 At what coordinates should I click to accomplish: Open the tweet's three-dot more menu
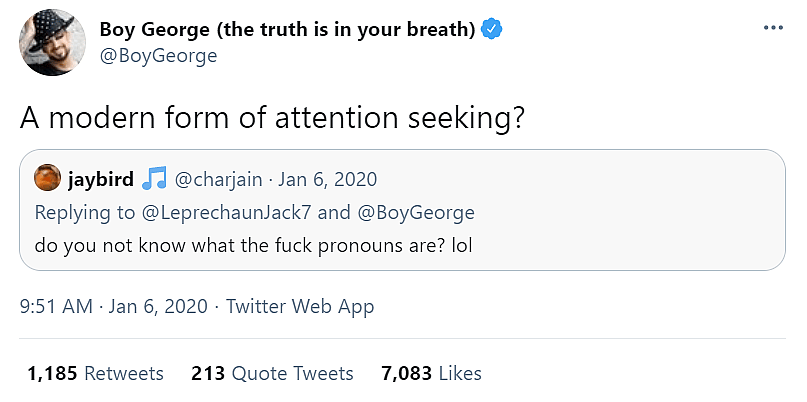pos(773,27)
